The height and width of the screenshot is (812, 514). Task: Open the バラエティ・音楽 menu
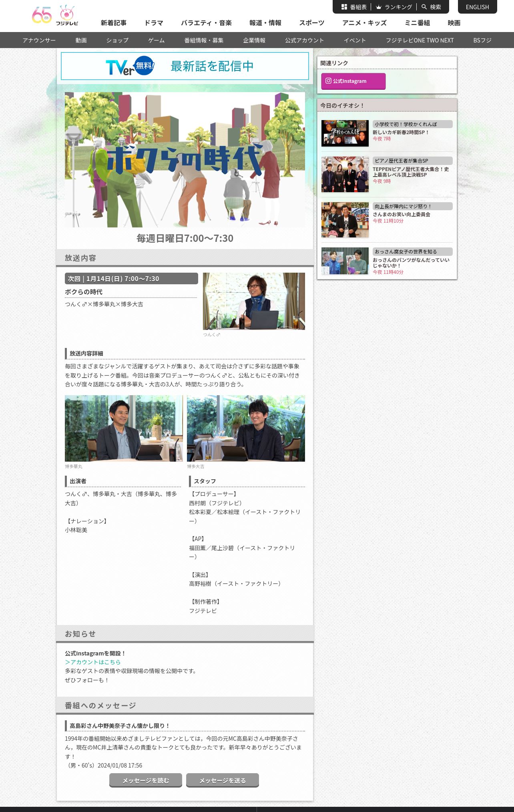pos(206,23)
